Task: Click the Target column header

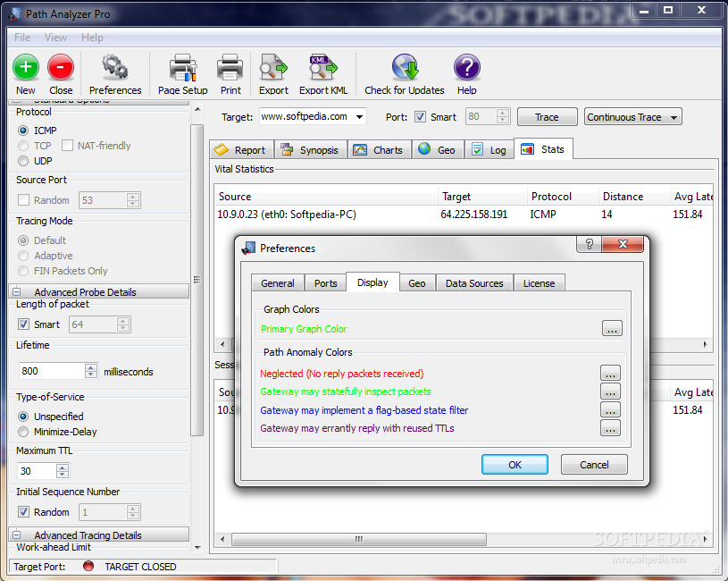Action: [483, 197]
